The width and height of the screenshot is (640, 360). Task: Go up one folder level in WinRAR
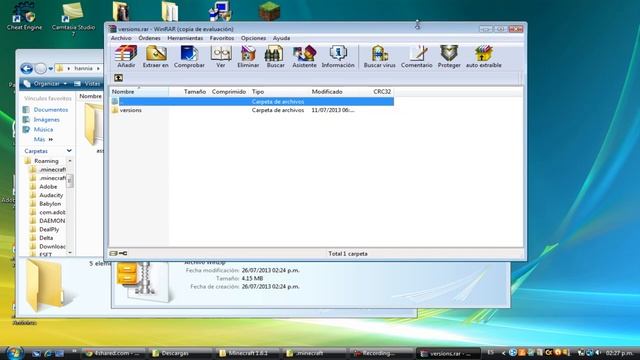pyautogui.click(x=118, y=78)
